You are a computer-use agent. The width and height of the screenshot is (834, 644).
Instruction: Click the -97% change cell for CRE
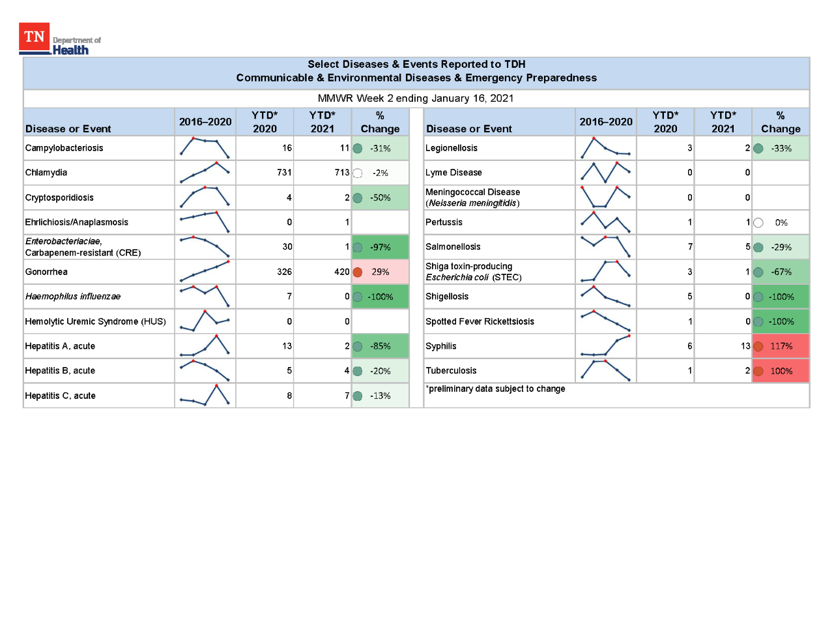click(x=381, y=247)
